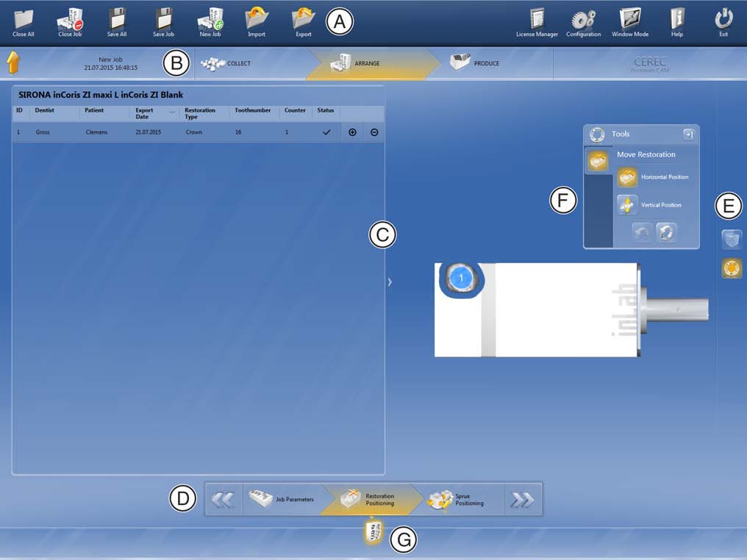The image size is (747, 560).
Task: Select the 'Clemens' patient cell
Action: click(x=97, y=132)
